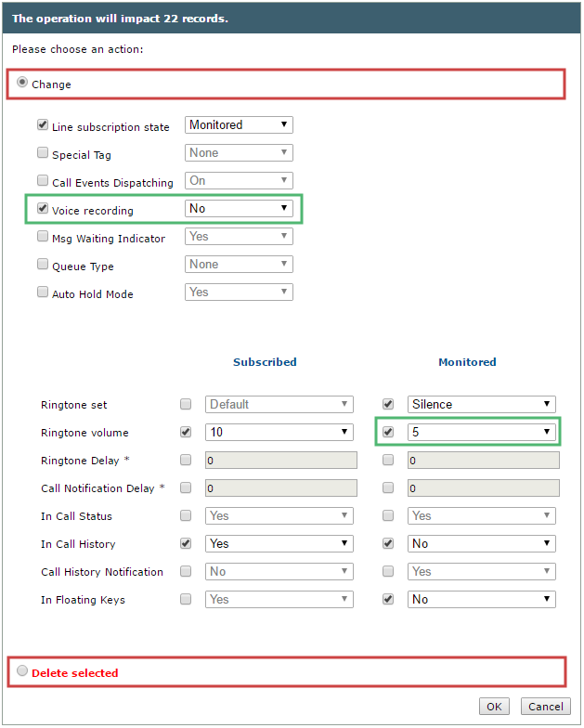
Task: Check the Msg Waiting Indicator box
Action: click(43, 236)
